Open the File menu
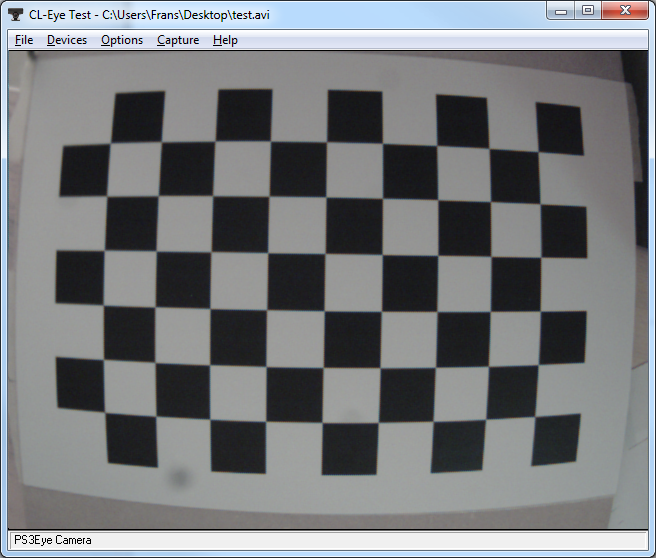656x558 pixels. click(x=24, y=40)
